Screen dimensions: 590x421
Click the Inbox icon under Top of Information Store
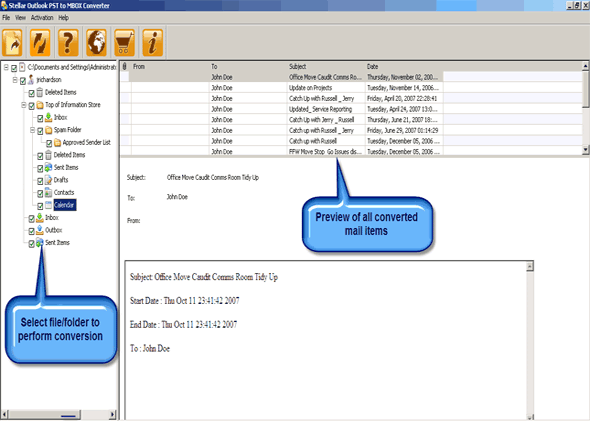click(49, 117)
